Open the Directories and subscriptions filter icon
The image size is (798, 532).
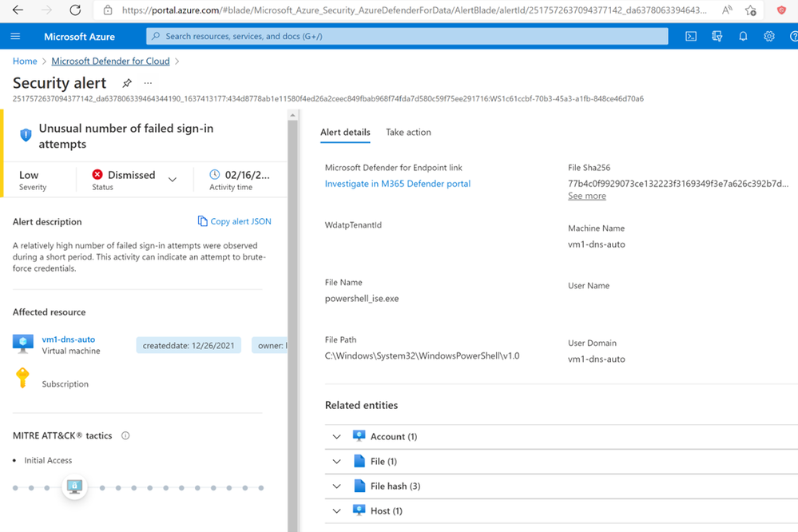click(x=717, y=36)
